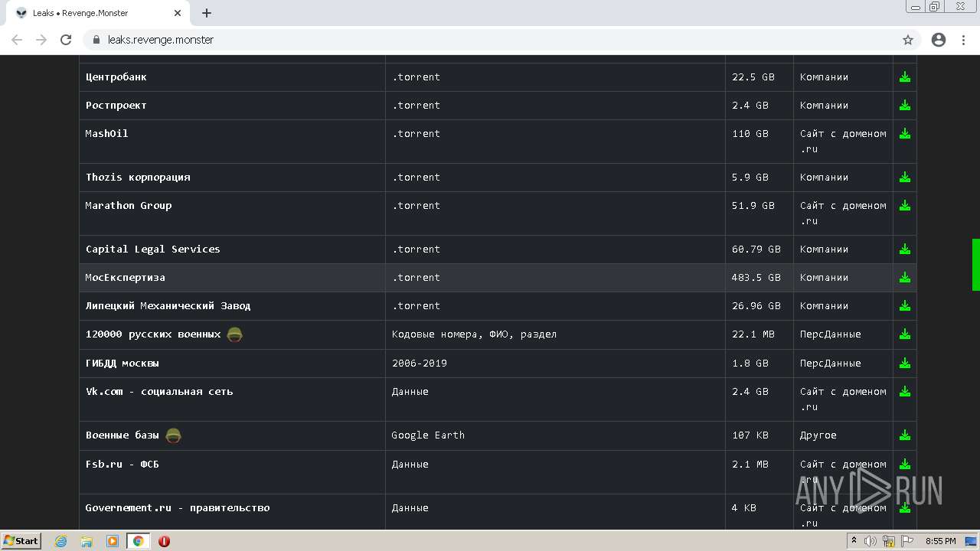
Task: Download Липецкий Механический Завод torrent
Action: tap(905, 306)
